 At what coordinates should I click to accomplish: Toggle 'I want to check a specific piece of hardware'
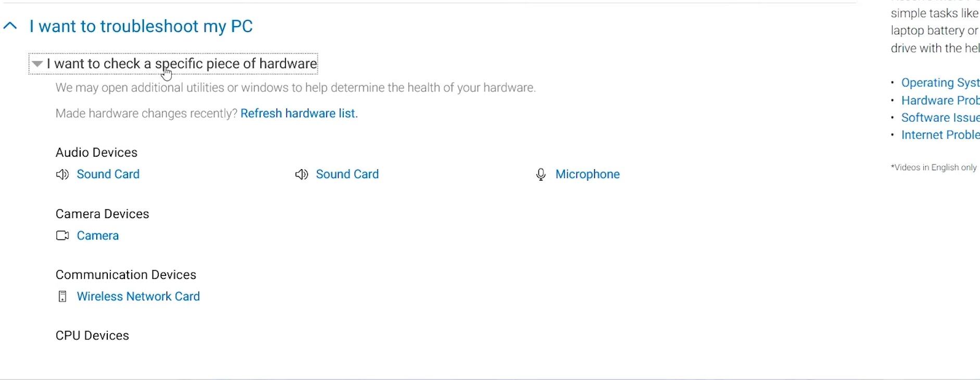click(x=182, y=64)
